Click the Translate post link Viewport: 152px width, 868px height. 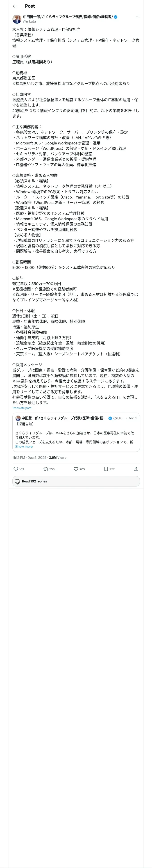click(x=22, y=408)
